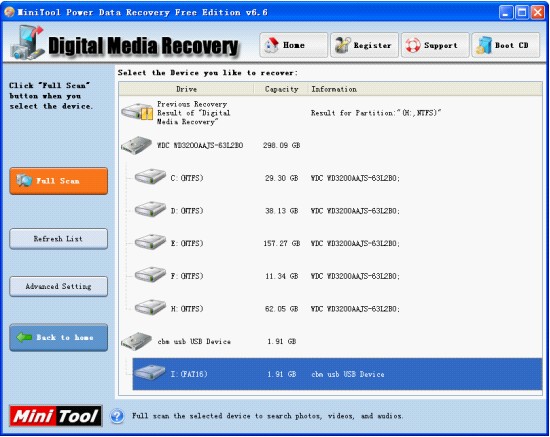
Task: Choose the E: (NTFS) 157.27 GB partition
Action: 337,243
